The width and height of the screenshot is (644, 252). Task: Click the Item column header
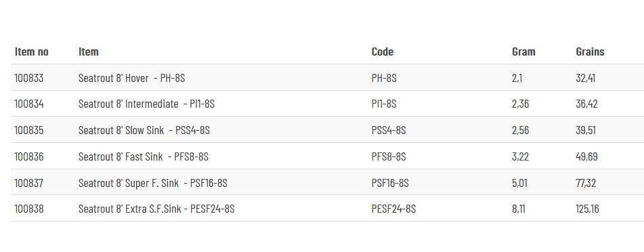tap(88, 51)
